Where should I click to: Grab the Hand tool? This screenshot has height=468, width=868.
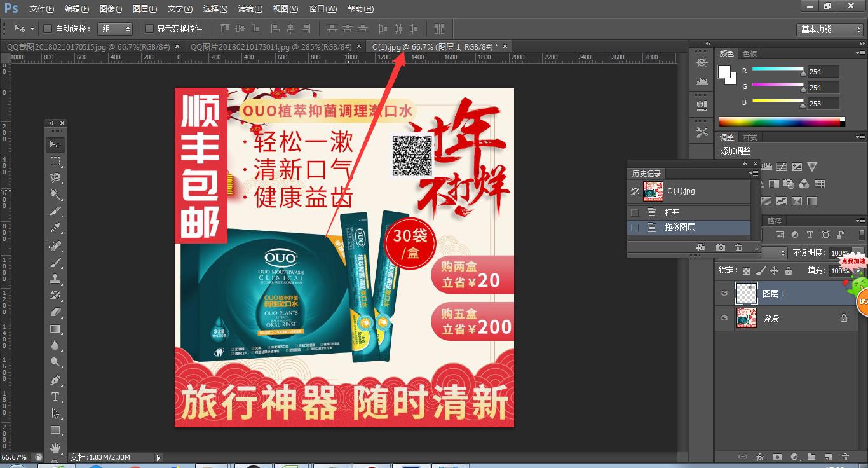coord(55,449)
